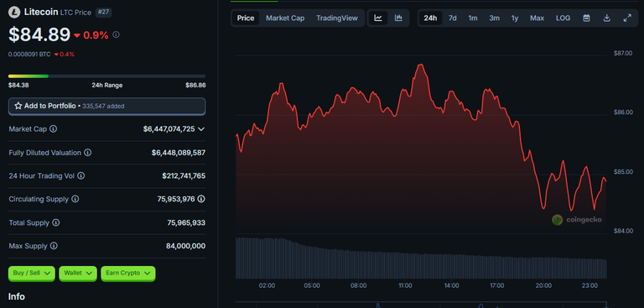This screenshot has width=644, height=308.
Task: Select the Price chart tab
Action: click(x=246, y=18)
